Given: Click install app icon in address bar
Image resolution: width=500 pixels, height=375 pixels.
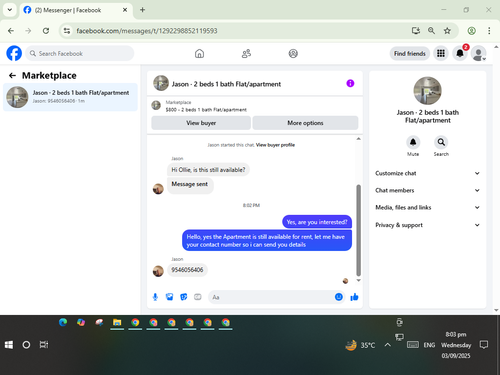Looking at the screenshot, I should [416, 31].
